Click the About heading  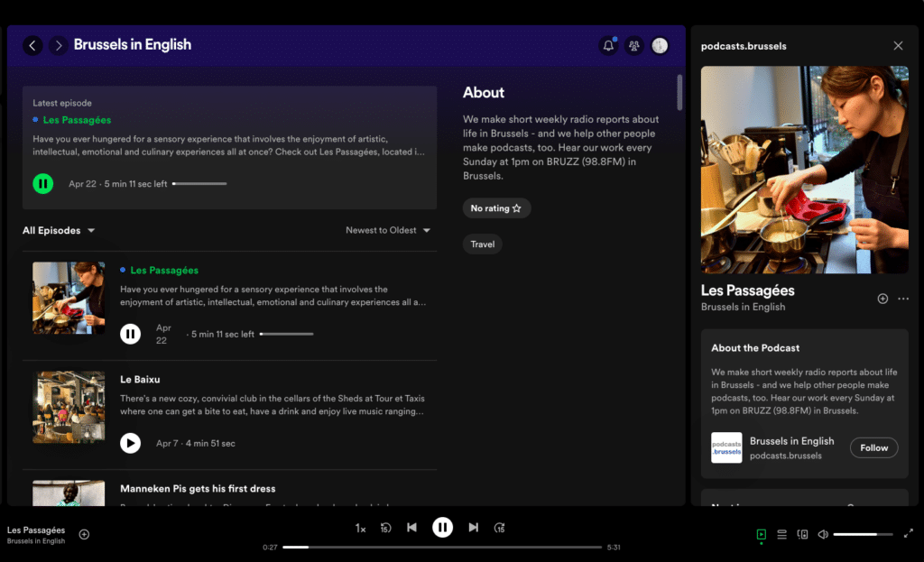[x=484, y=93]
